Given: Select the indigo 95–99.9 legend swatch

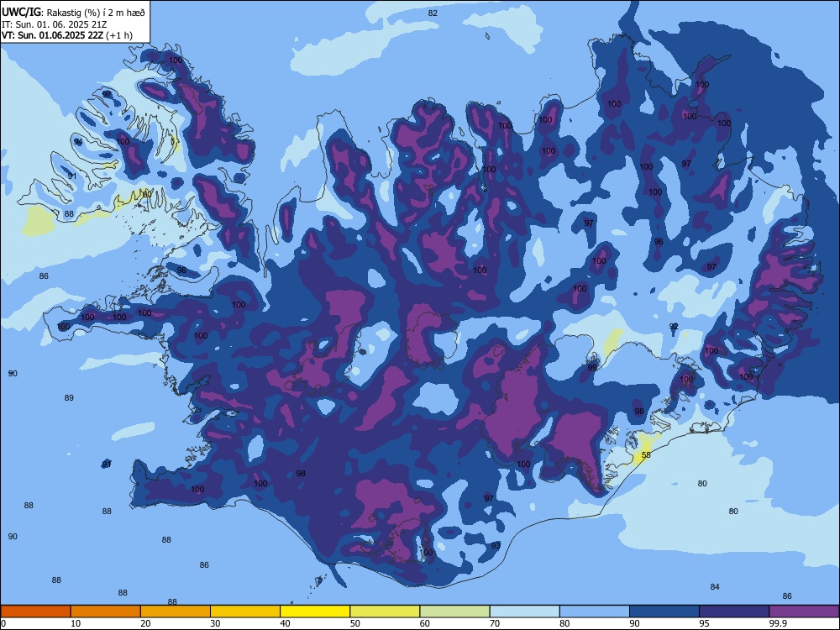Looking at the screenshot, I should tap(734, 612).
